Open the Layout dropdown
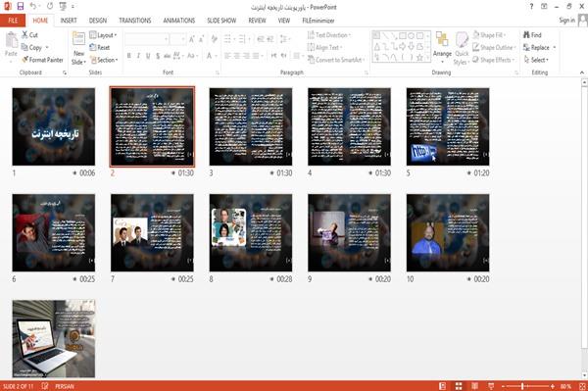The image size is (588, 391). coord(103,35)
